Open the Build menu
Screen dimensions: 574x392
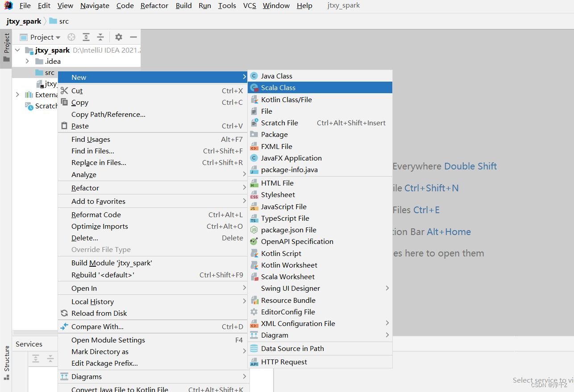point(183,6)
